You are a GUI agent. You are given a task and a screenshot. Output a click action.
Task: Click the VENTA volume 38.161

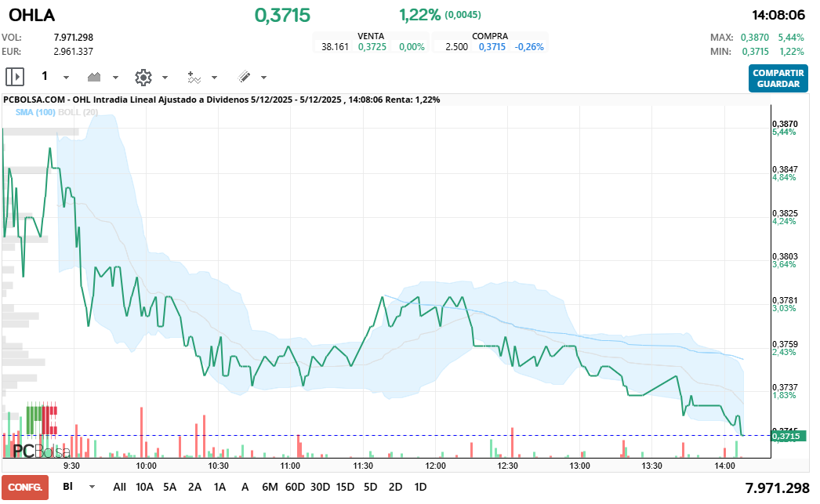tap(336, 46)
